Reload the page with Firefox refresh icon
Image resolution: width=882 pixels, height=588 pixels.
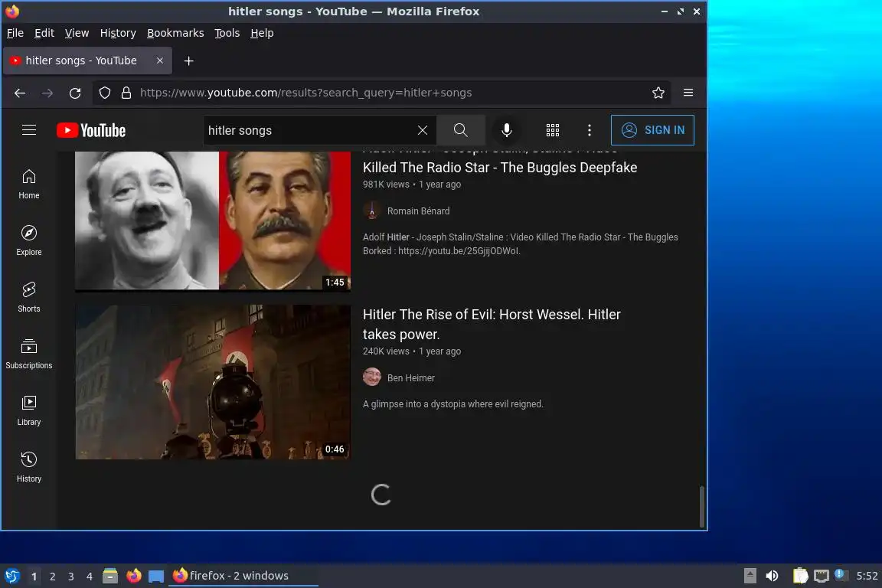click(75, 93)
